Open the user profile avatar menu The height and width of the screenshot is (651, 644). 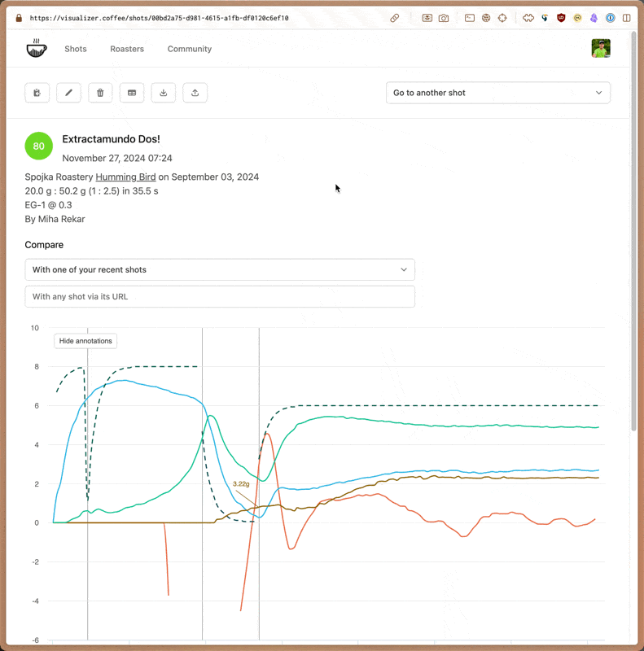[x=601, y=49]
